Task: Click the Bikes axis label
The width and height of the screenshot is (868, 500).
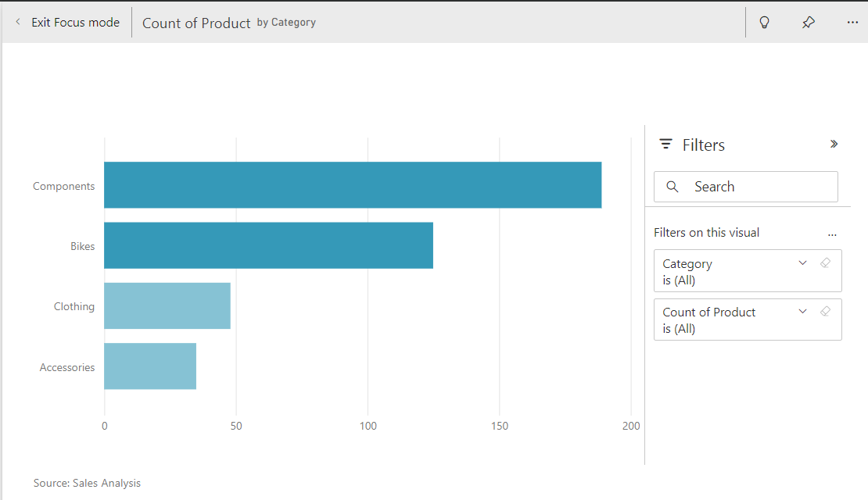Action: (82, 247)
